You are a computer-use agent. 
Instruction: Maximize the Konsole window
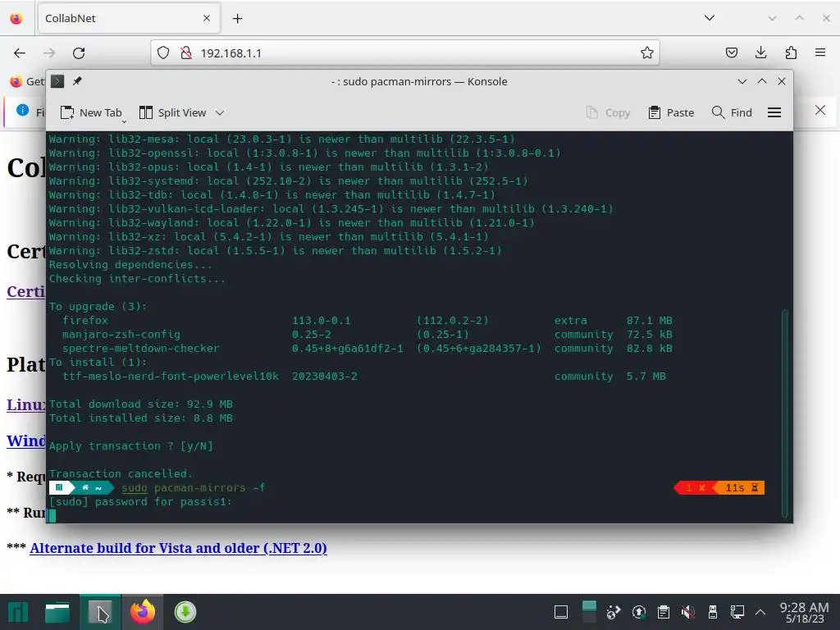762,81
